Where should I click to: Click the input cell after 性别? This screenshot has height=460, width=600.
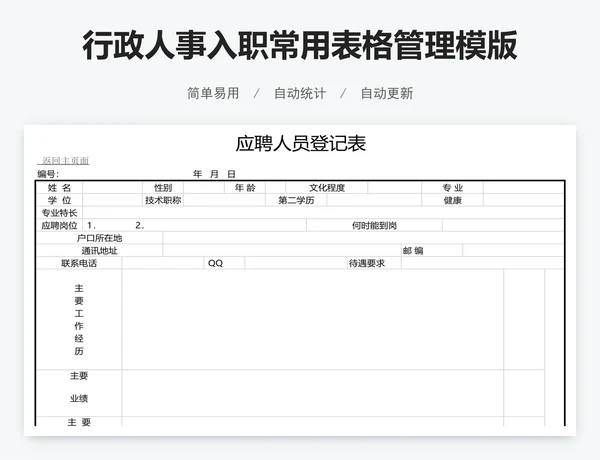click(203, 187)
